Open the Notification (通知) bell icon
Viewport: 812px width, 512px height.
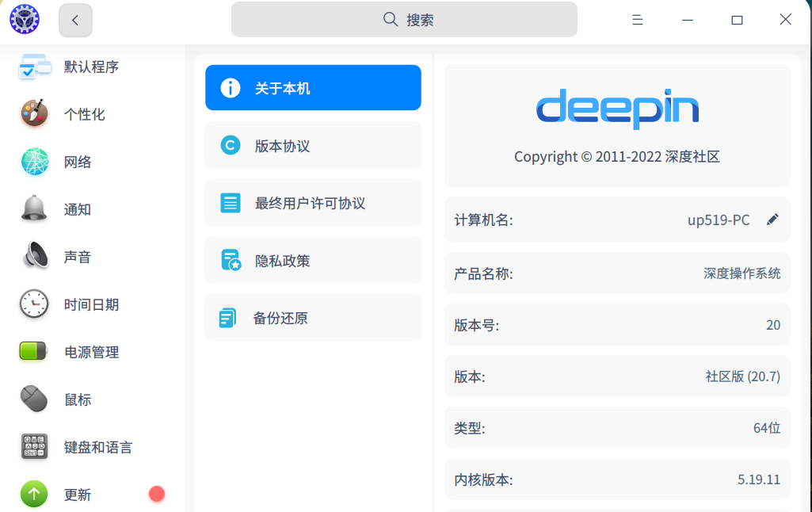(x=34, y=209)
